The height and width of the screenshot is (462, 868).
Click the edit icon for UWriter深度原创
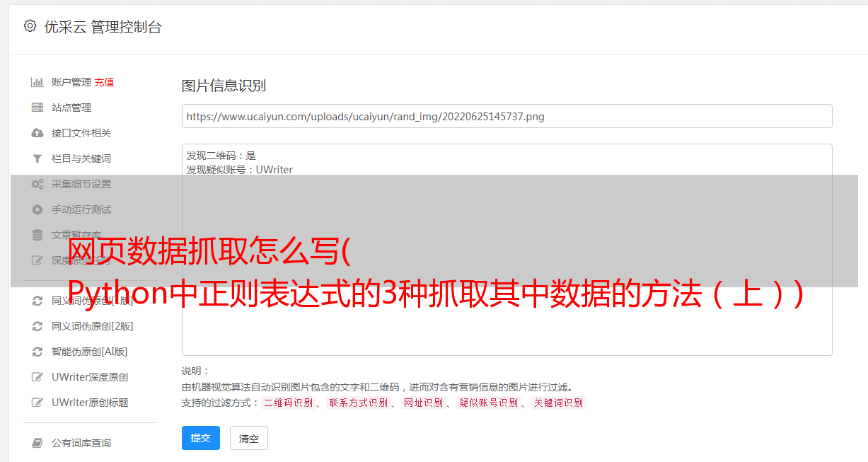pyautogui.click(x=37, y=377)
